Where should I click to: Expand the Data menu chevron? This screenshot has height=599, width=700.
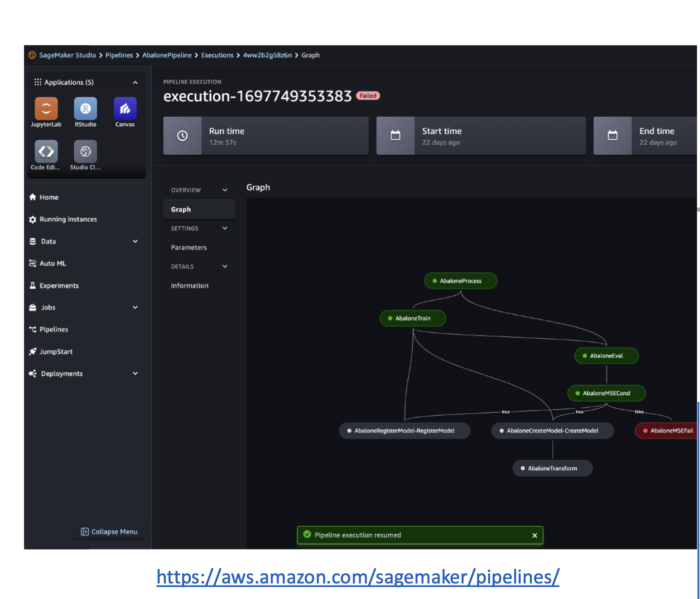(135, 241)
